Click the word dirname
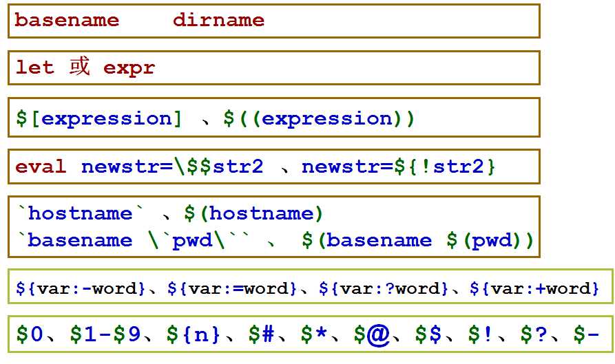This screenshot has width=615, height=364. [x=218, y=20]
